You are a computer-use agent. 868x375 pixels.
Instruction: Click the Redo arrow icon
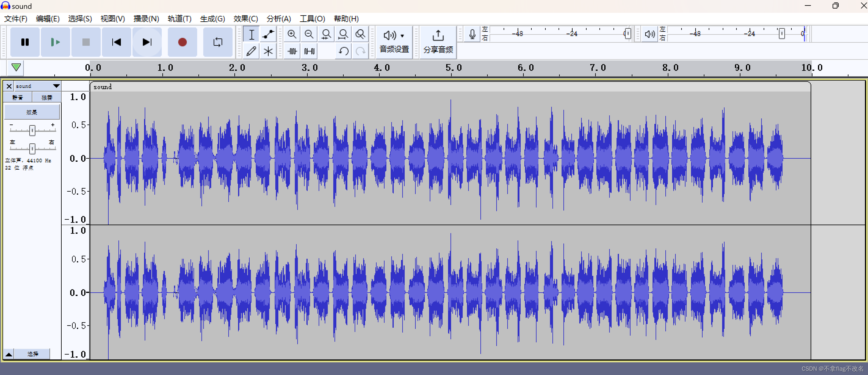pos(360,51)
